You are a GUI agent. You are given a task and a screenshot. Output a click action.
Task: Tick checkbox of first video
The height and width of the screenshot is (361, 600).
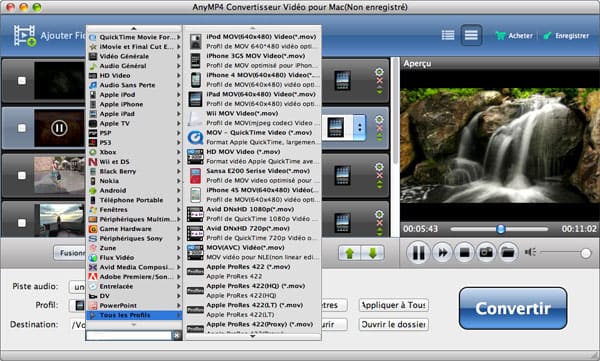pyautogui.click(x=22, y=81)
